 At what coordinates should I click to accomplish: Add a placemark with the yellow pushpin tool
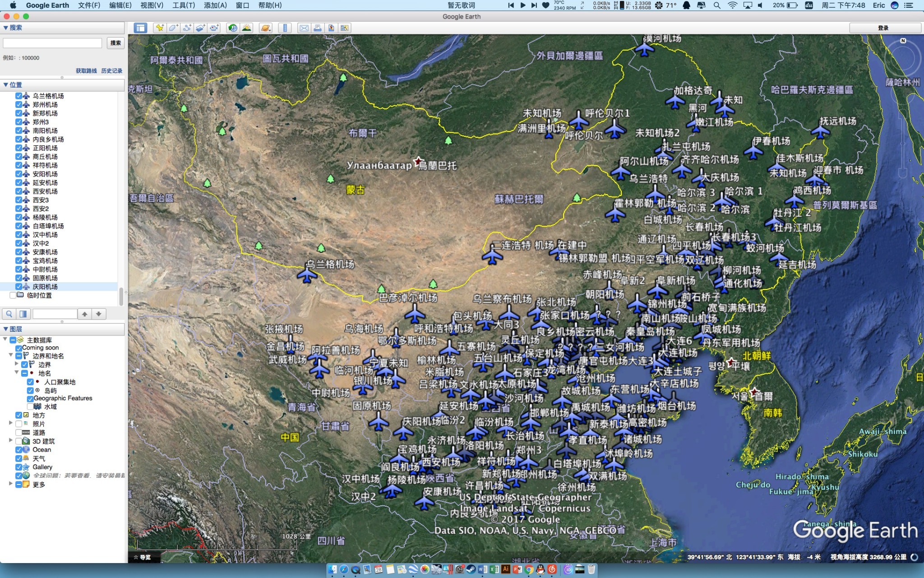point(159,28)
